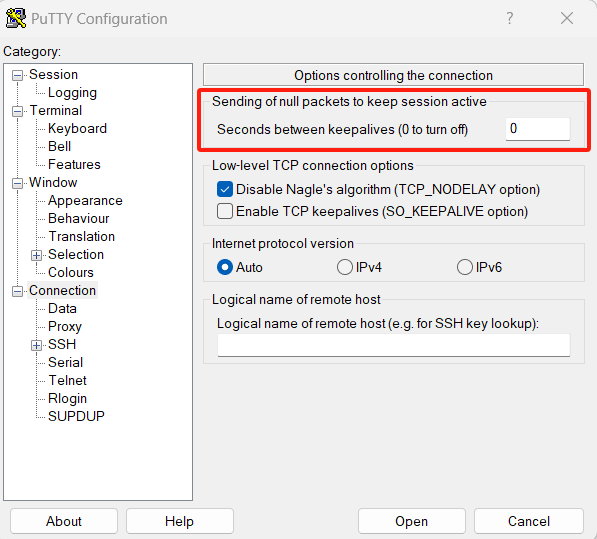Click the PuTTY icon in title bar
This screenshot has width=597, height=539.
click(x=16, y=18)
